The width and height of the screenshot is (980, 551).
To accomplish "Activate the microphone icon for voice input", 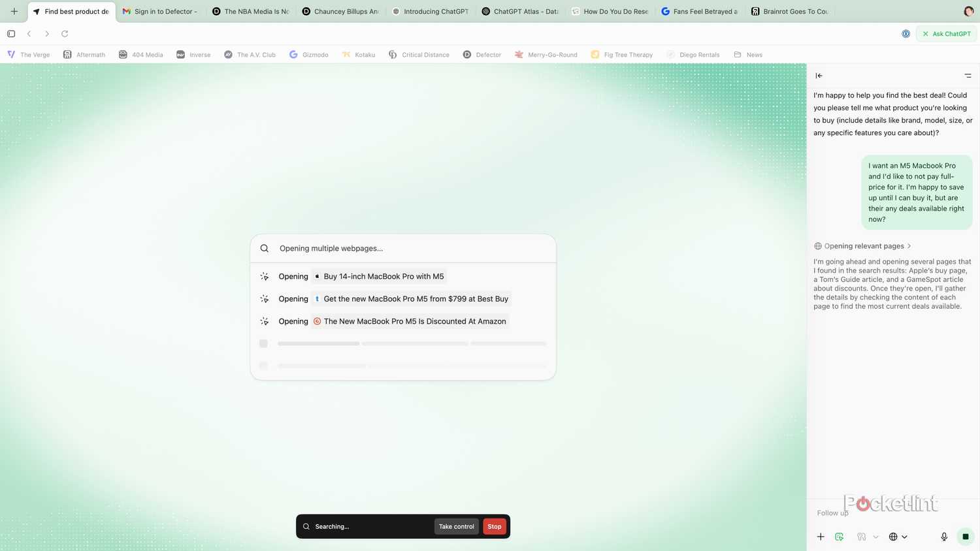I will click(x=944, y=537).
